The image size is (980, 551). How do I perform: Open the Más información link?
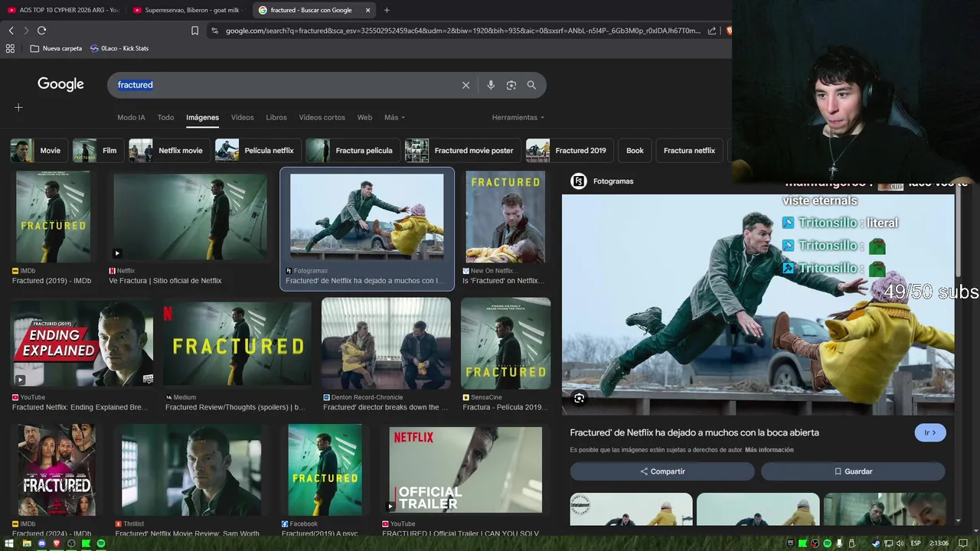[769, 450]
